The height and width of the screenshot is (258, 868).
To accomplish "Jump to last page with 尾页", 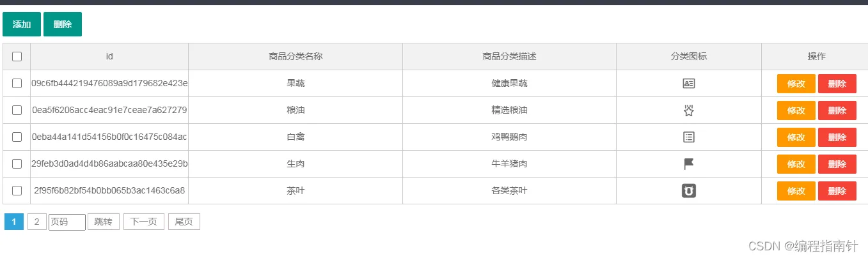I will (184, 222).
